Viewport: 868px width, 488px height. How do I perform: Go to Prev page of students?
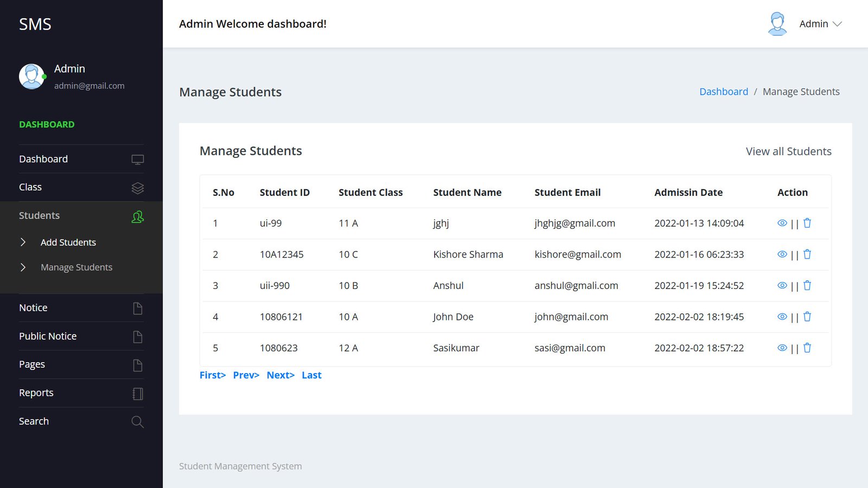pyautogui.click(x=246, y=375)
